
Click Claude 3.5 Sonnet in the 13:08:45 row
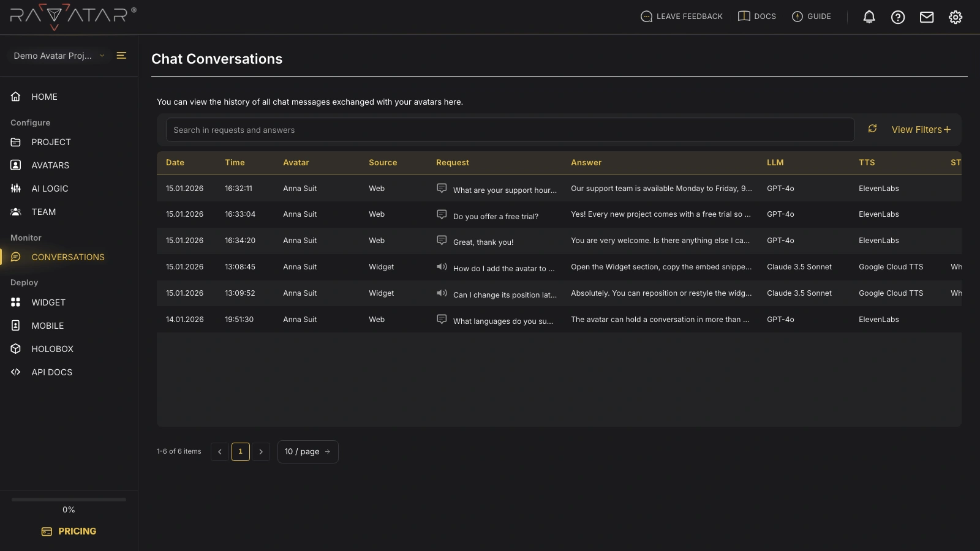(x=799, y=267)
